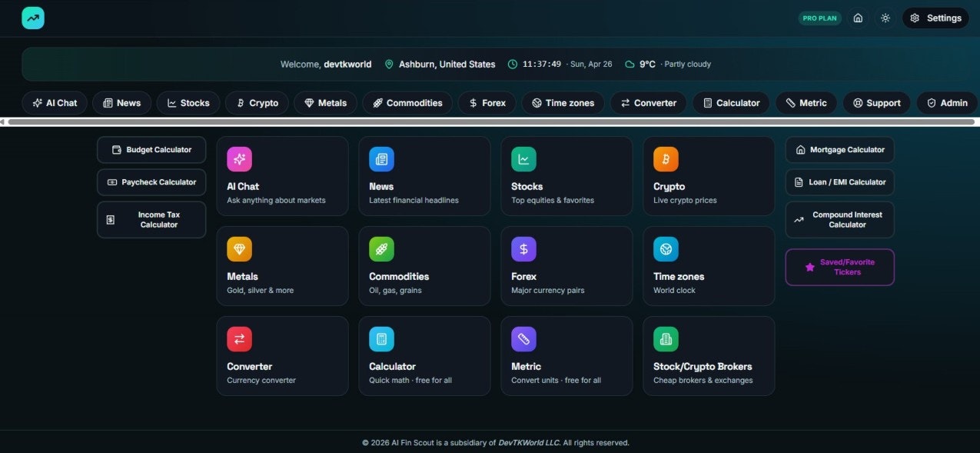Viewport: 980px width, 453px height.
Task: Select the Time zones navigation tab
Action: [563, 103]
